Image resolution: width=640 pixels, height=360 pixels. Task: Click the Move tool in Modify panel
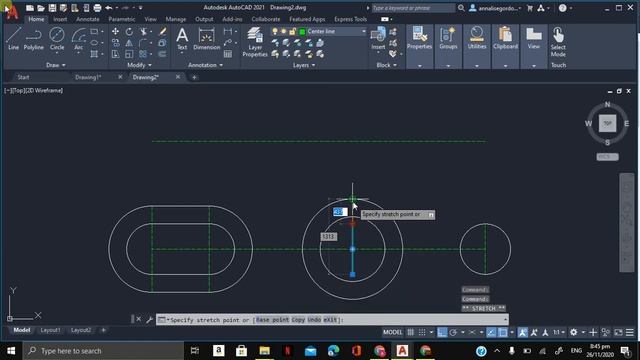(x=116, y=31)
